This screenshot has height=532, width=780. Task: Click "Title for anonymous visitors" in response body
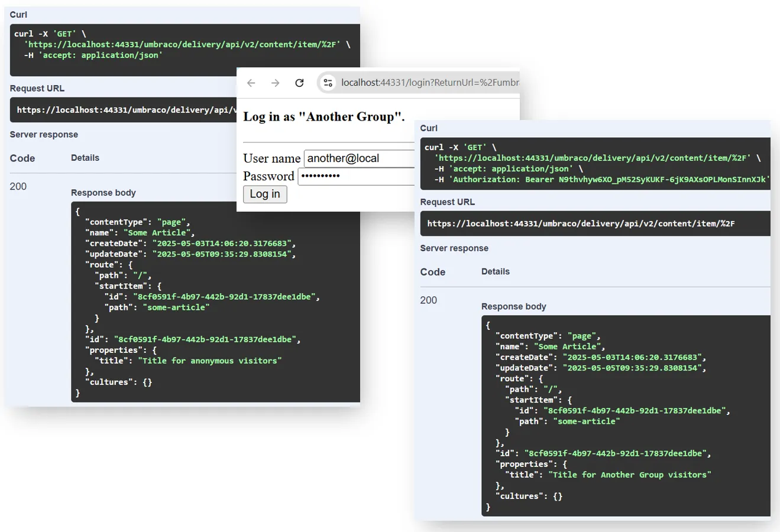(x=209, y=361)
